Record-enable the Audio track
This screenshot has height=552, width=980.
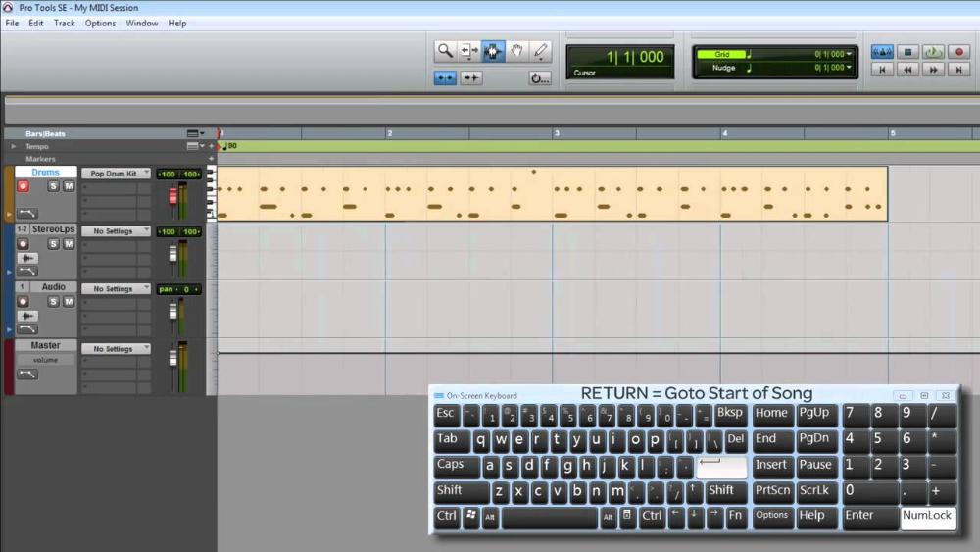(24, 302)
